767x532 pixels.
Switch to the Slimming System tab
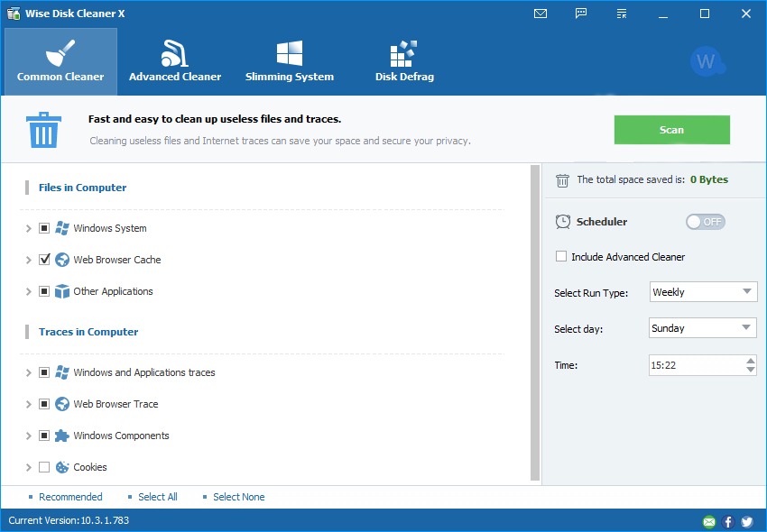pyautogui.click(x=290, y=61)
